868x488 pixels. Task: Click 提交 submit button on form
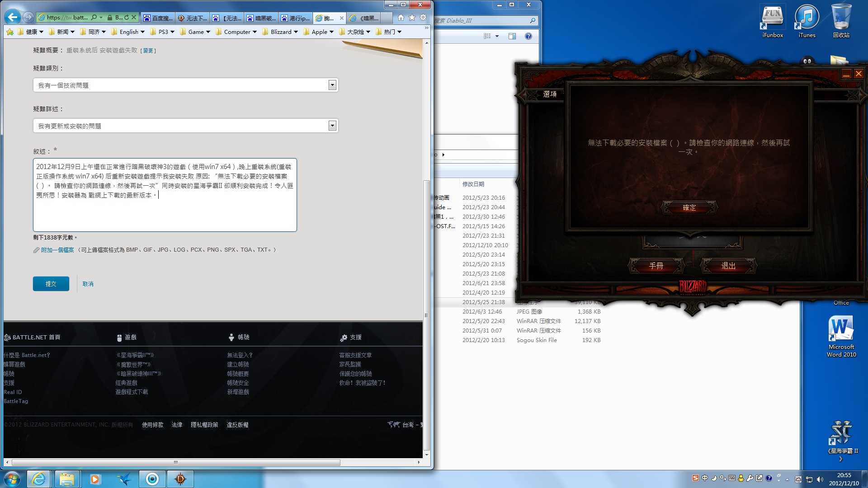click(51, 284)
